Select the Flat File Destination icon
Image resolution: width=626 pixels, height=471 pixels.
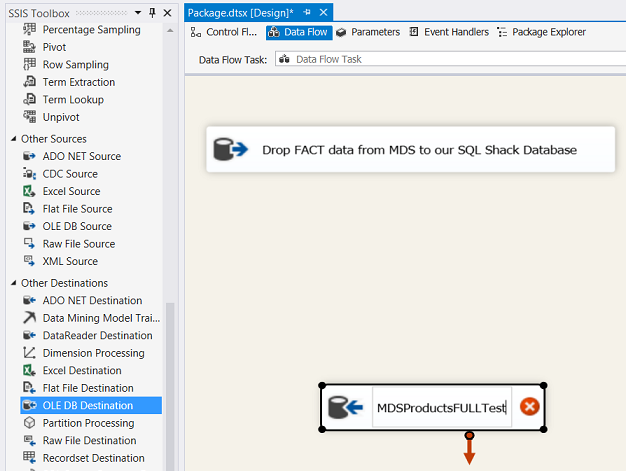(29, 388)
